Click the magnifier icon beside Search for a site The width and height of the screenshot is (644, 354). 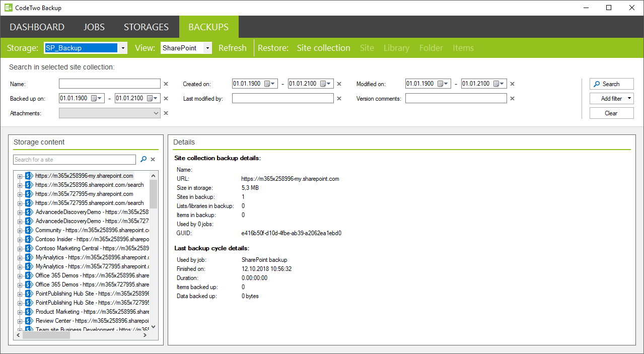click(144, 159)
